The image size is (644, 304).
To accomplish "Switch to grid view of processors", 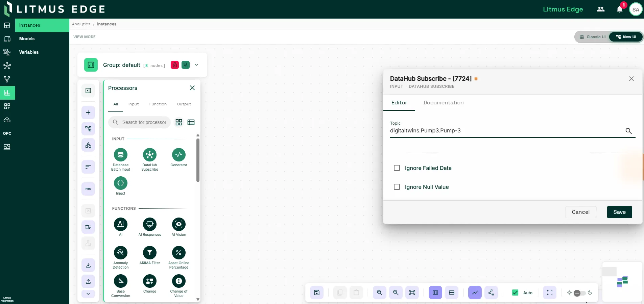I will pos(179,122).
